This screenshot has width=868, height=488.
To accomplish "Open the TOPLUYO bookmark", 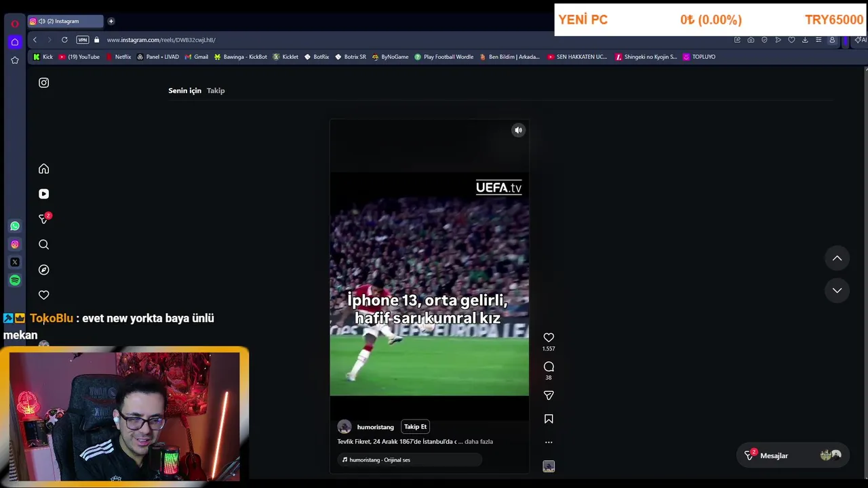I will [x=699, y=57].
